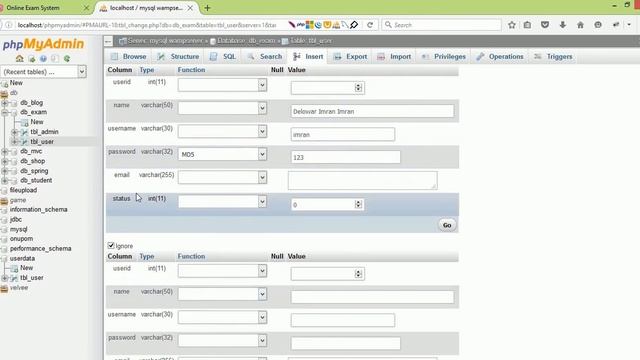Collapse the db_exam database tree node
The height and width of the screenshot is (360, 640).
click(4, 112)
